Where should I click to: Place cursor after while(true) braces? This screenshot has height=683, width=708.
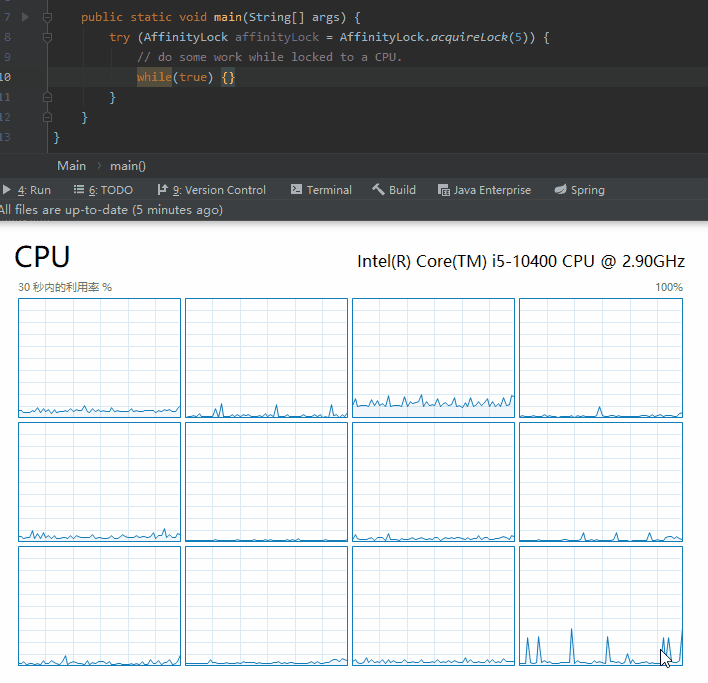point(236,77)
